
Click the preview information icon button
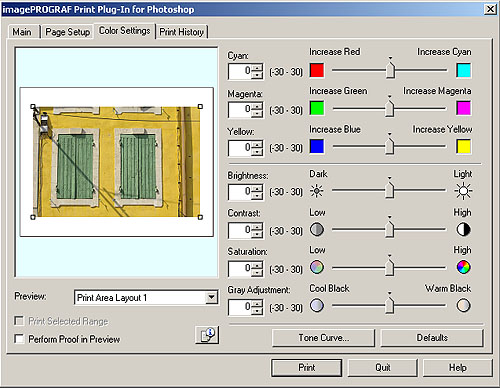[207, 335]
